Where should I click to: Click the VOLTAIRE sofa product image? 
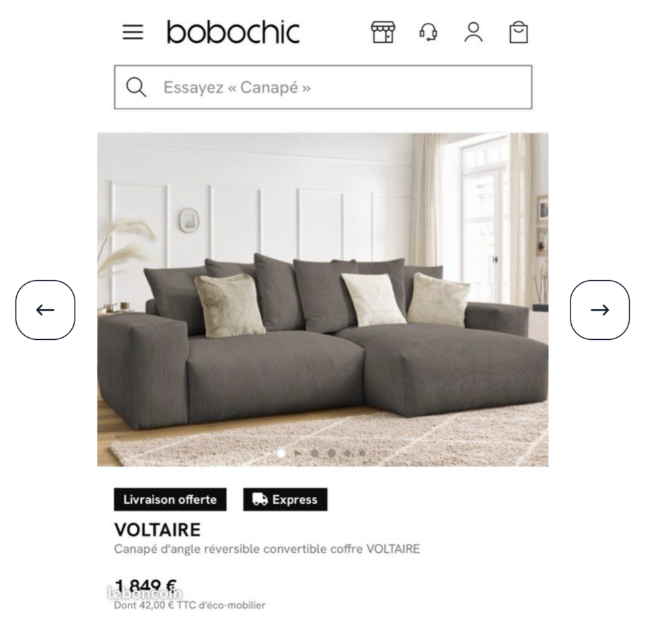[323, 300]
